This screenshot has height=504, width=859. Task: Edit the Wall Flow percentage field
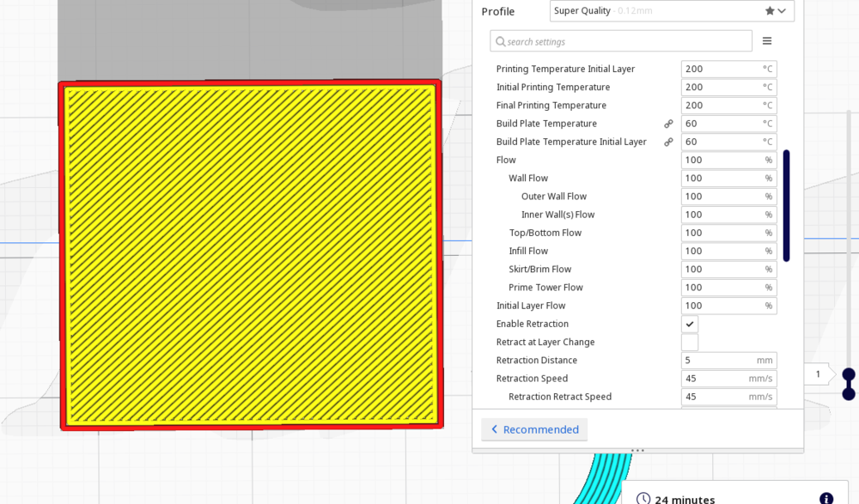point(728,178)
